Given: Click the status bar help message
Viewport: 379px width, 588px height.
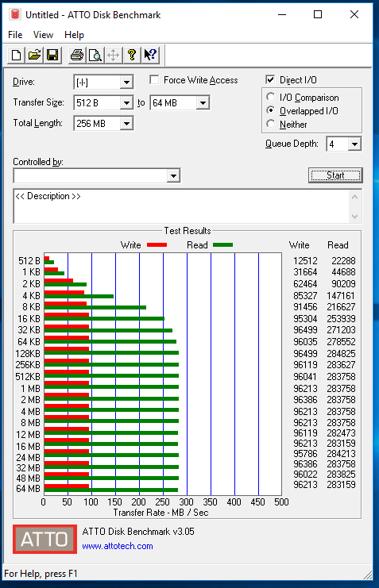Looking at the screenshot, I should tap(41, 574).
